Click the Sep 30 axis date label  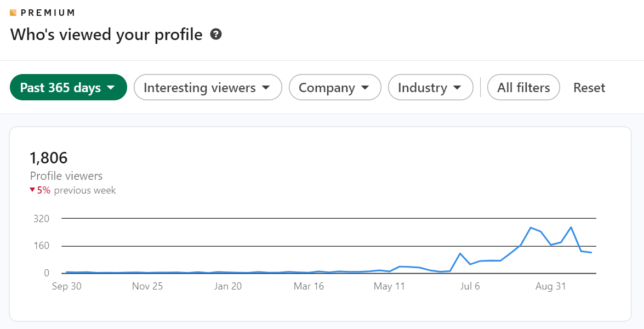click(x=66, y=286)
